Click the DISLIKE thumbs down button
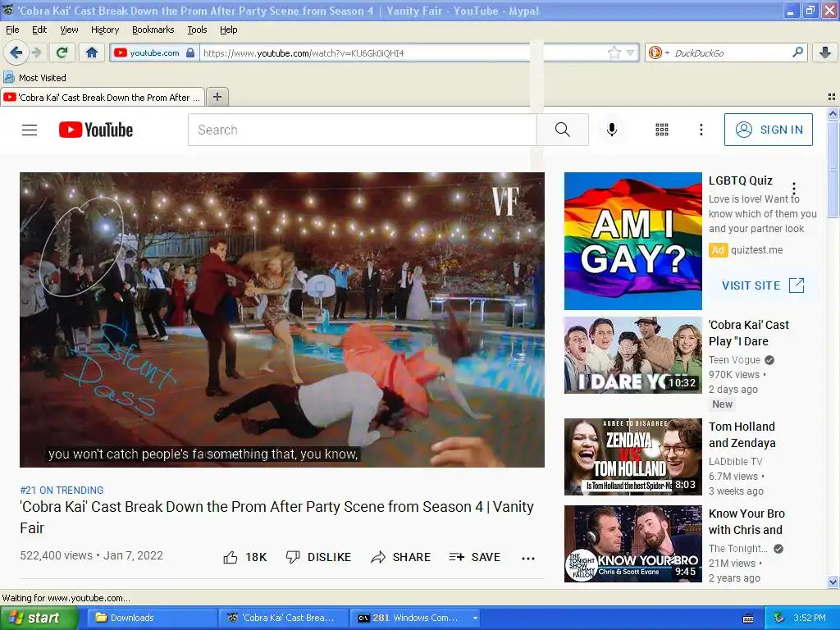 point(318,557)
